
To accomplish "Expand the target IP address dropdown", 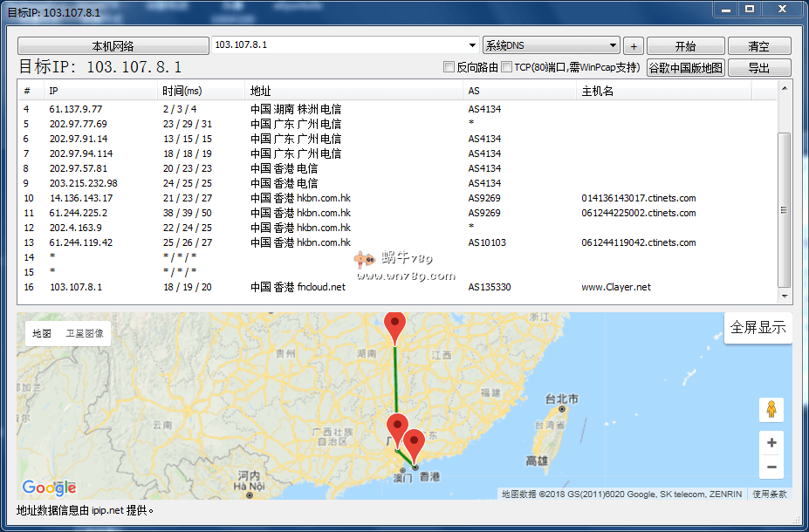I will click(x=472, y=45).
